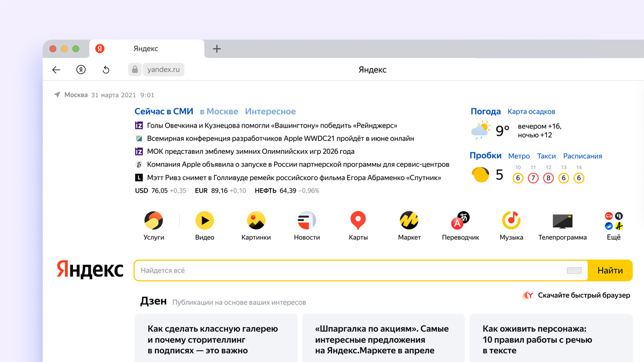
Task: Go back with the browser arrow
Action: 56,70
